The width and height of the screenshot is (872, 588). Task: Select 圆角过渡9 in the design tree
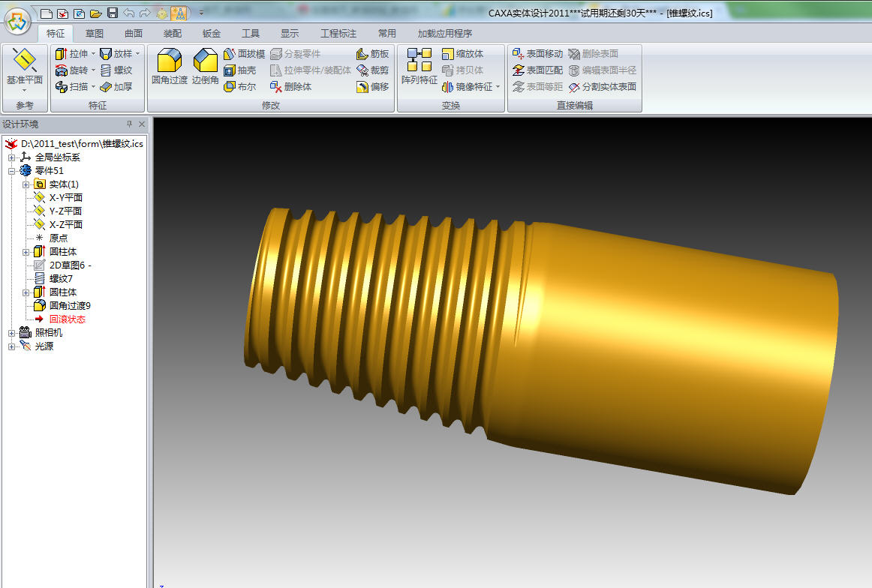69,306
